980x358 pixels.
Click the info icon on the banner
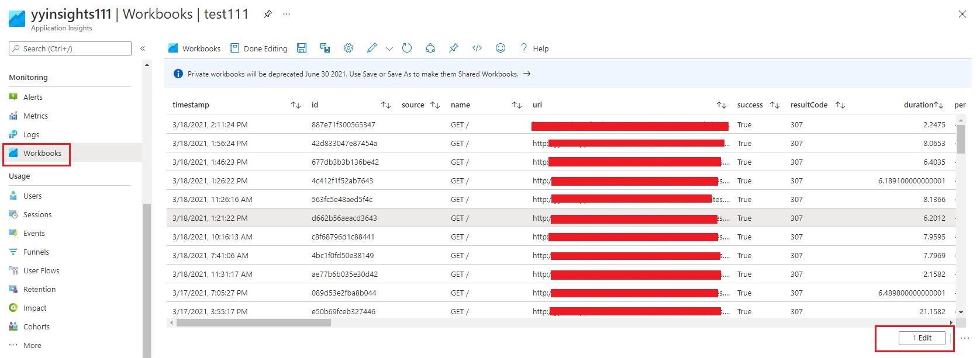pos(178,74)
